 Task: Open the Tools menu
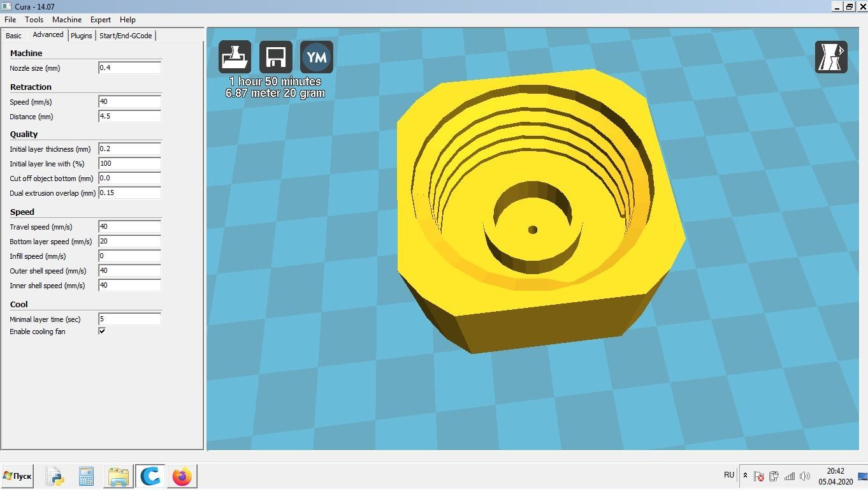(34, 20)
